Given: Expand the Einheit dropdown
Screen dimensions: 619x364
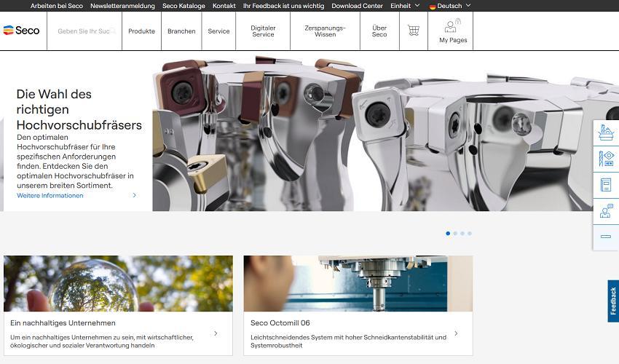Looking at the screenshot, I should (x=405, y=6).
